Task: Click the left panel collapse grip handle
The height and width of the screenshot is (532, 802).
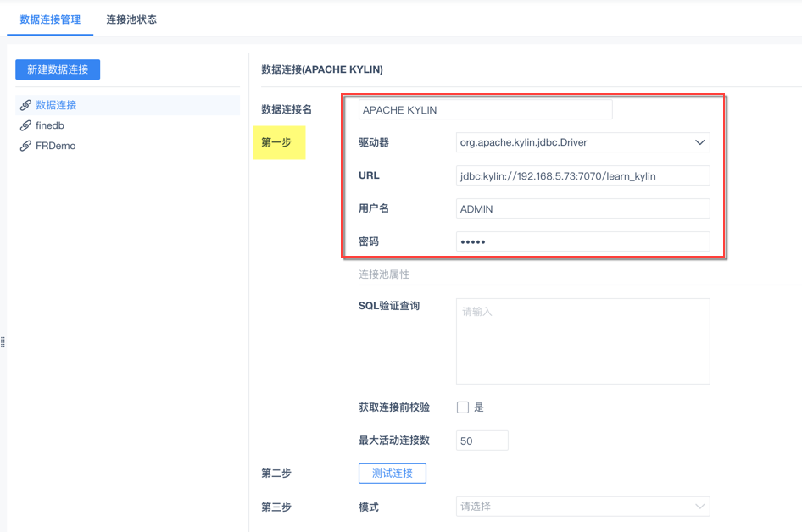Action: point(3,342)
